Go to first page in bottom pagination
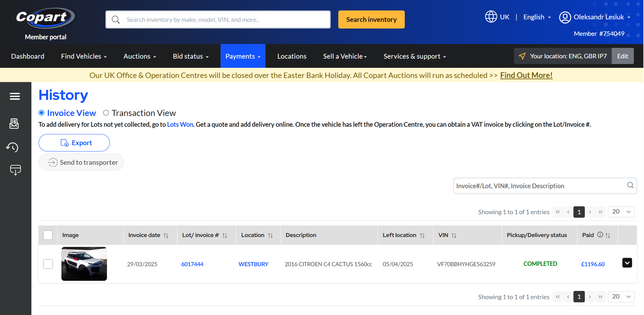The height and width of the screenshot is (315, 644). pos(558,297)
